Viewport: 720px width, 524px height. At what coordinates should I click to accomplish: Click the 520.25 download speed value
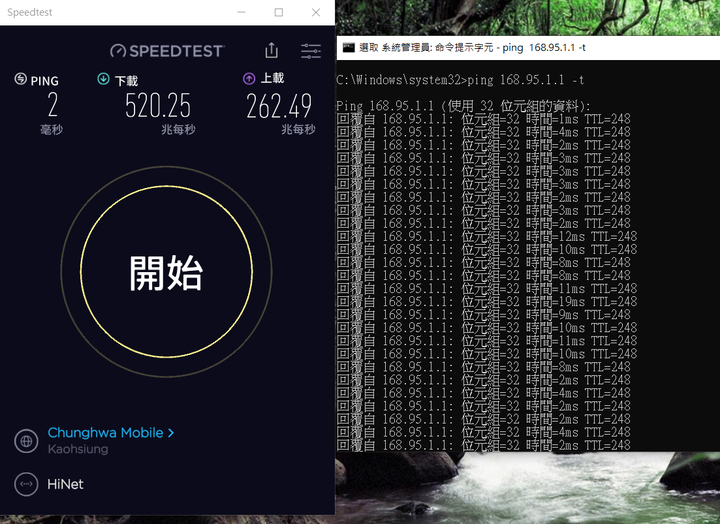(158, 106)
